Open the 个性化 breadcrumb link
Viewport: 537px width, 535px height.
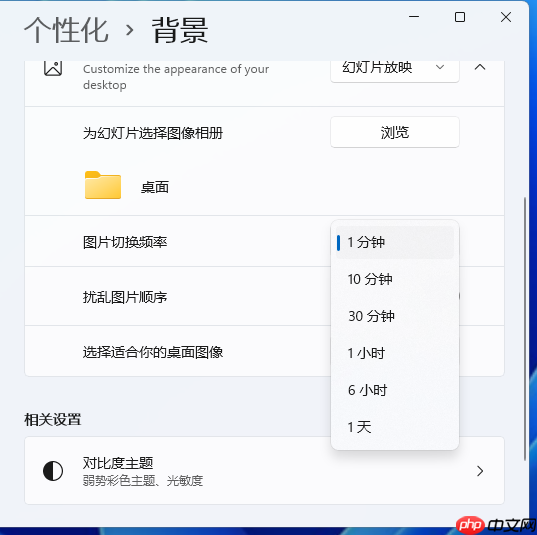66,30
